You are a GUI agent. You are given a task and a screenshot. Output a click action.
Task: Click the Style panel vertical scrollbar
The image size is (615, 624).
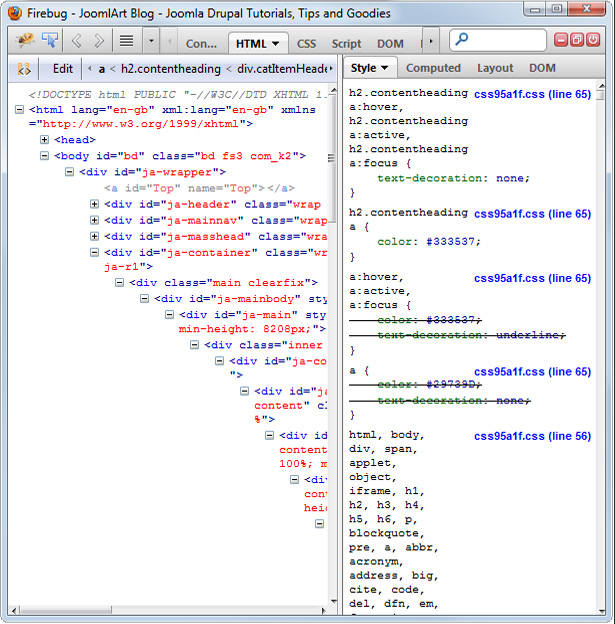coord(601,95)
